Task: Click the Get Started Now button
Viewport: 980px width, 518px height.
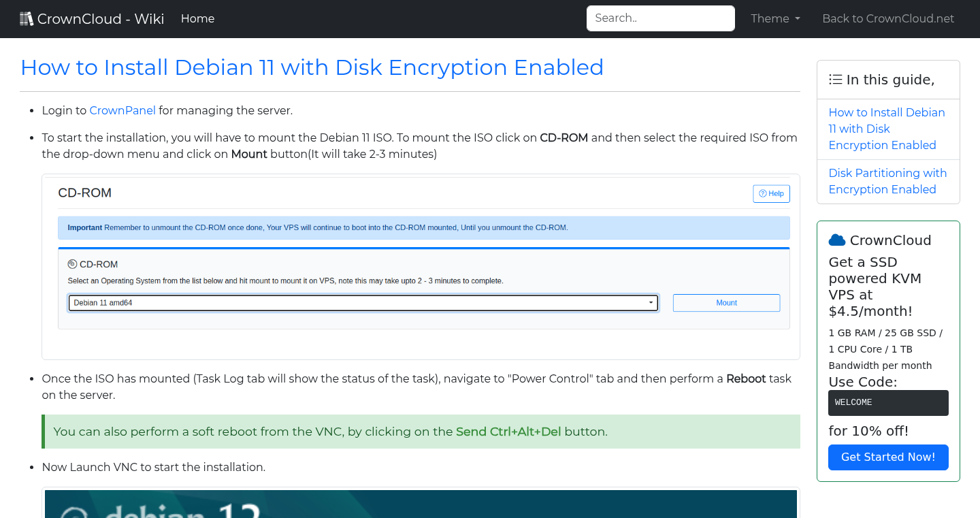Action: click(888, 457)
